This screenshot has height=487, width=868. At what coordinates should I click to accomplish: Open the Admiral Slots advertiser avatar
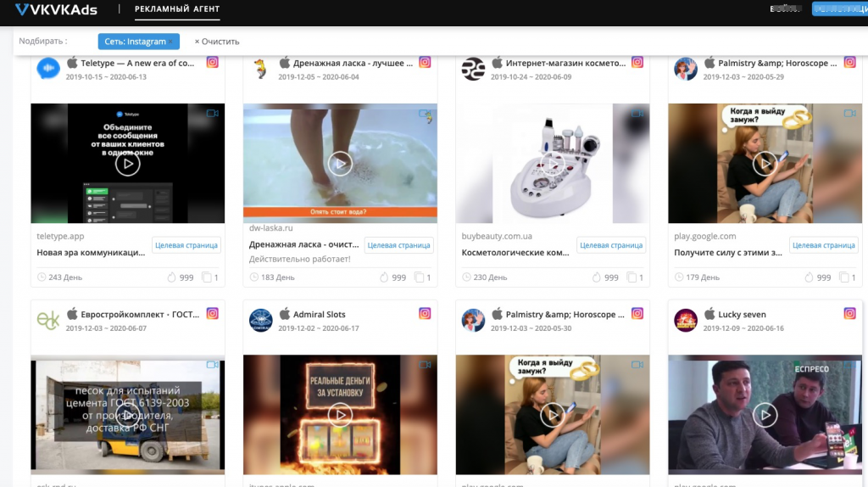click(x=260, y=320)
